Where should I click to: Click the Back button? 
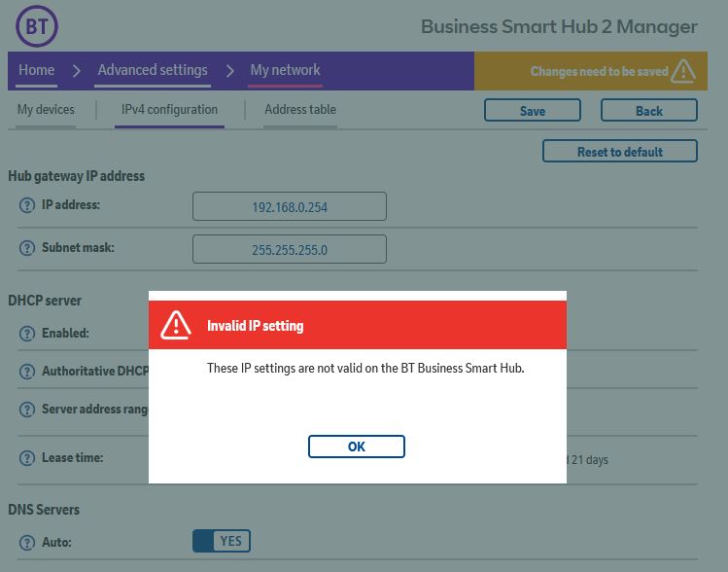(x=648, y=110)
